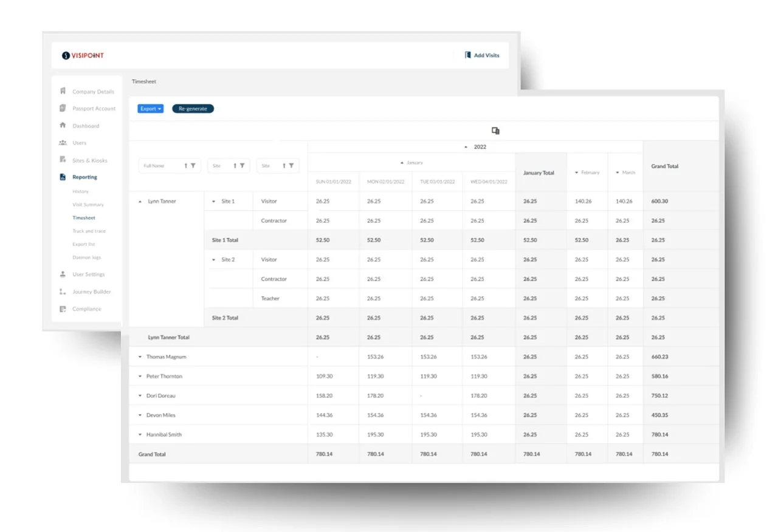Screen dimensions: 778x532
Task: Click the MON 02/01/2022 column header
Action: pos(385,182)
